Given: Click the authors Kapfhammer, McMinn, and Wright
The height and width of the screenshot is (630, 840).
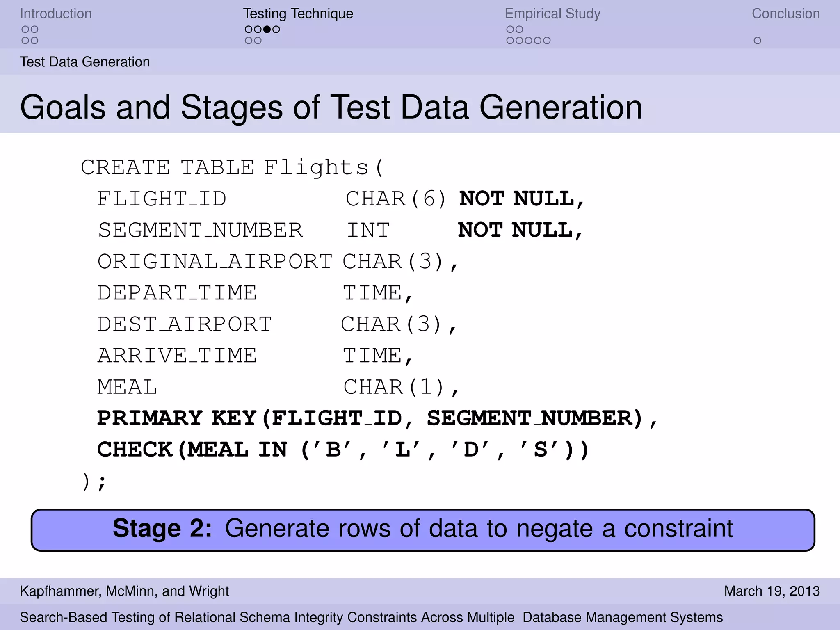Looking at the screenshot, I should (x=124, y=591).
